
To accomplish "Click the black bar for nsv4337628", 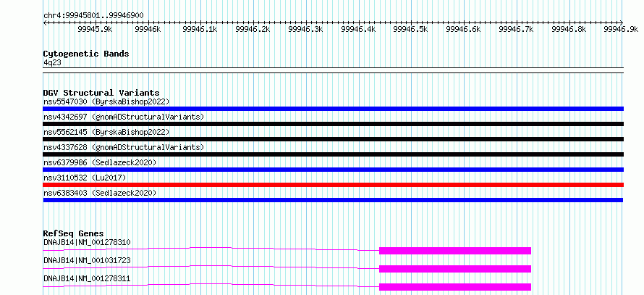I will 333,154.
